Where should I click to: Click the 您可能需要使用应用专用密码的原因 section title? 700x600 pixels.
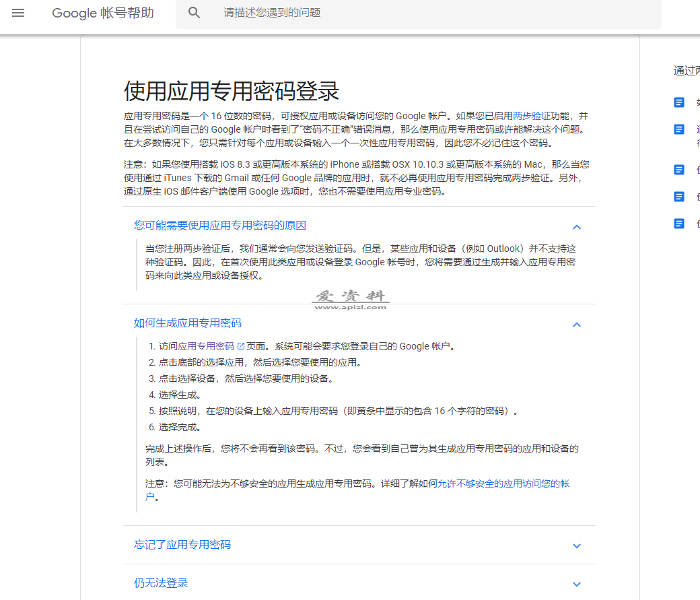click(x=220, y=225)
